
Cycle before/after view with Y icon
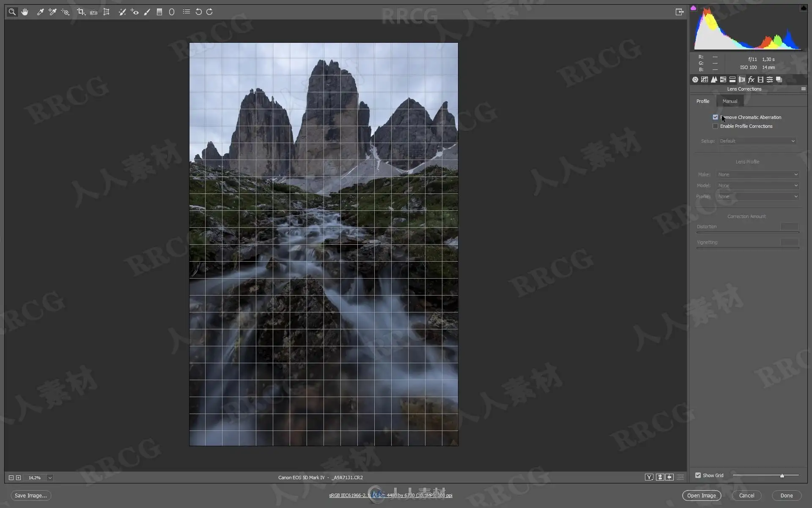coord(649,477)
